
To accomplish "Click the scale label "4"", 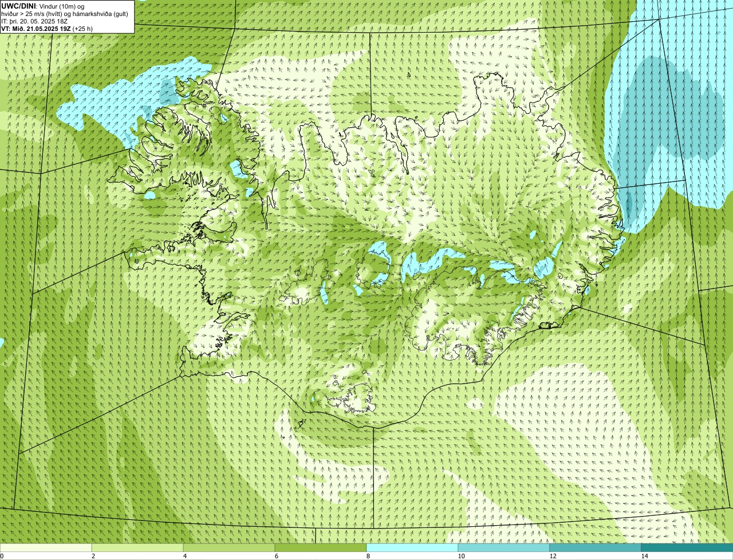I will coord(184,556).
